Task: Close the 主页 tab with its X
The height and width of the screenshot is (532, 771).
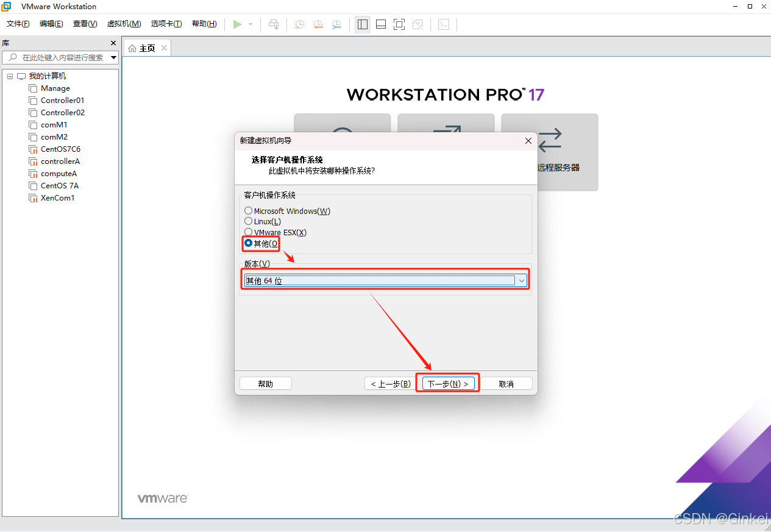Action: pyautogui.click(x=163, y=48)
